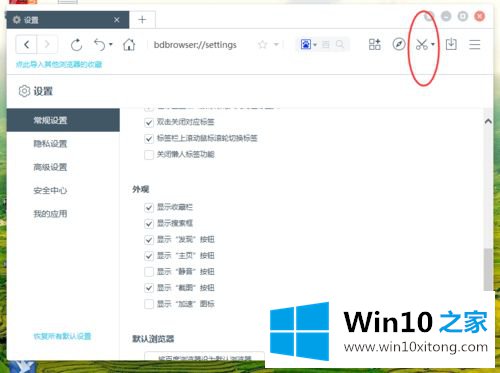Click the scrollbar up arrow in settings
Screen dimensions: 500x373
488,121
